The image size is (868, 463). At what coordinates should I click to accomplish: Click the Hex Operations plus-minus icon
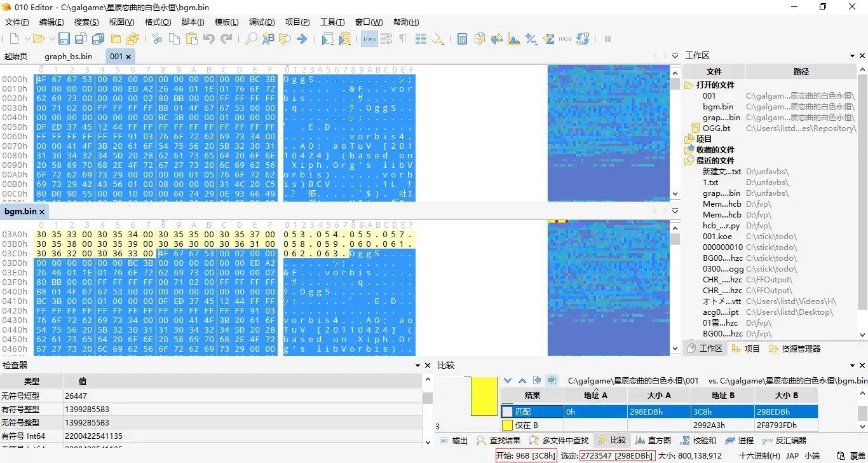click(x=531, y=39)
